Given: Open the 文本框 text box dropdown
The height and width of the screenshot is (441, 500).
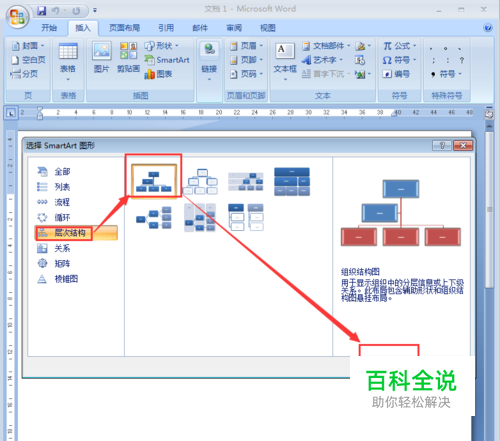Looking at the screenshot, I should (285, 62).
